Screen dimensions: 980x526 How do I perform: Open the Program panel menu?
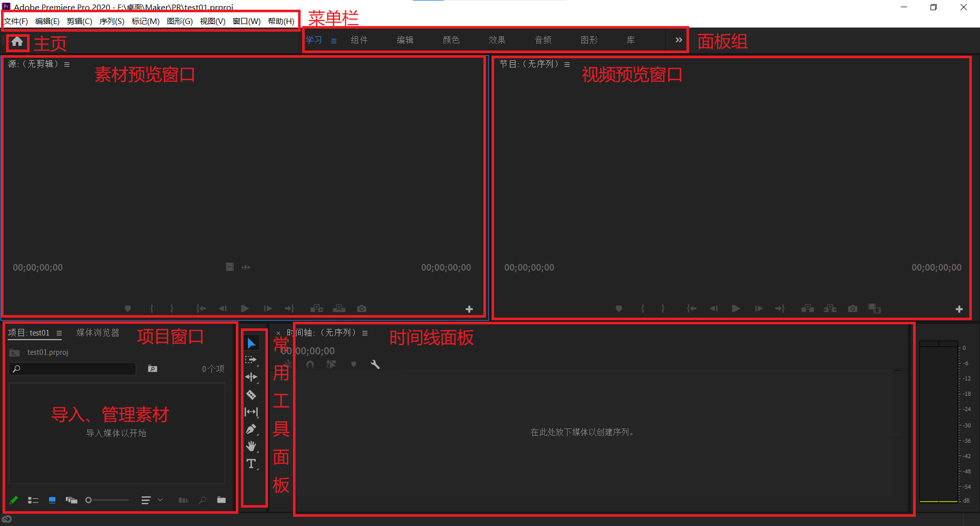tap(567, 64)
